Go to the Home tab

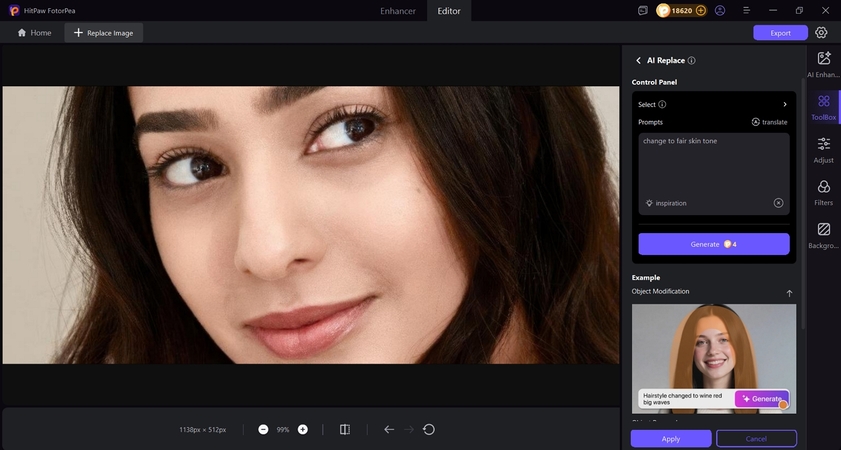[34, 33]
